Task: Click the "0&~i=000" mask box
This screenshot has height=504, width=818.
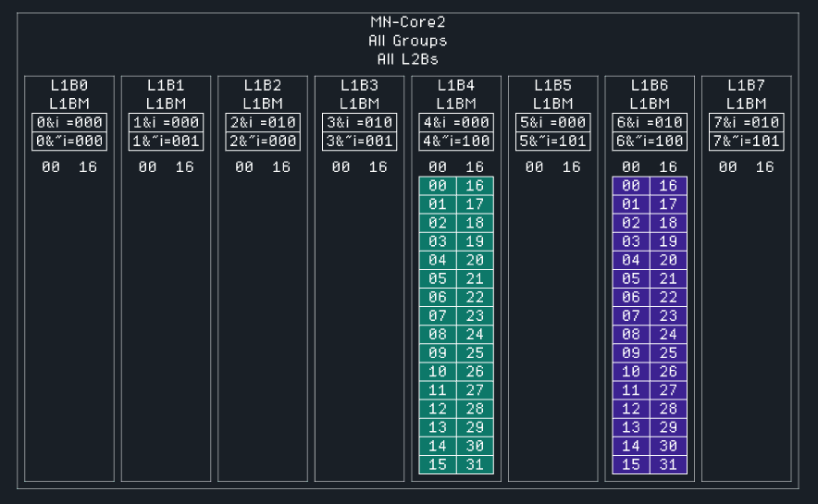Action: coord(69,141)
